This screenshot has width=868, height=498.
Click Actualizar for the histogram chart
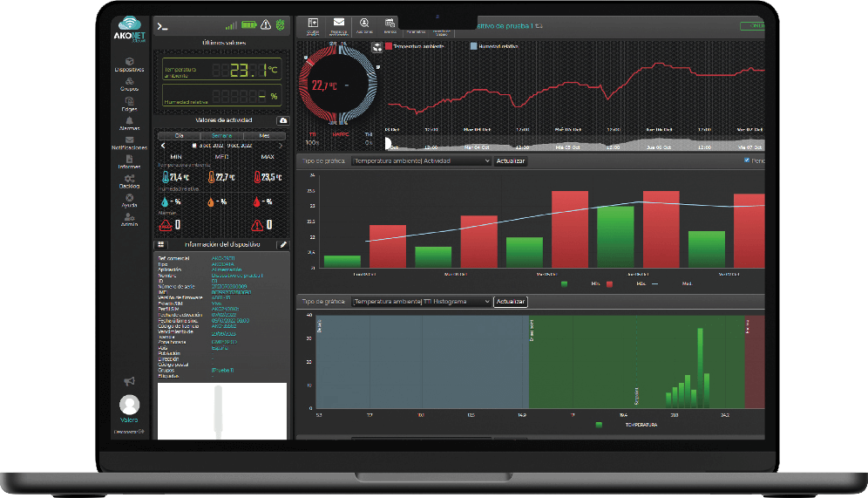click(x=511, y=302)
